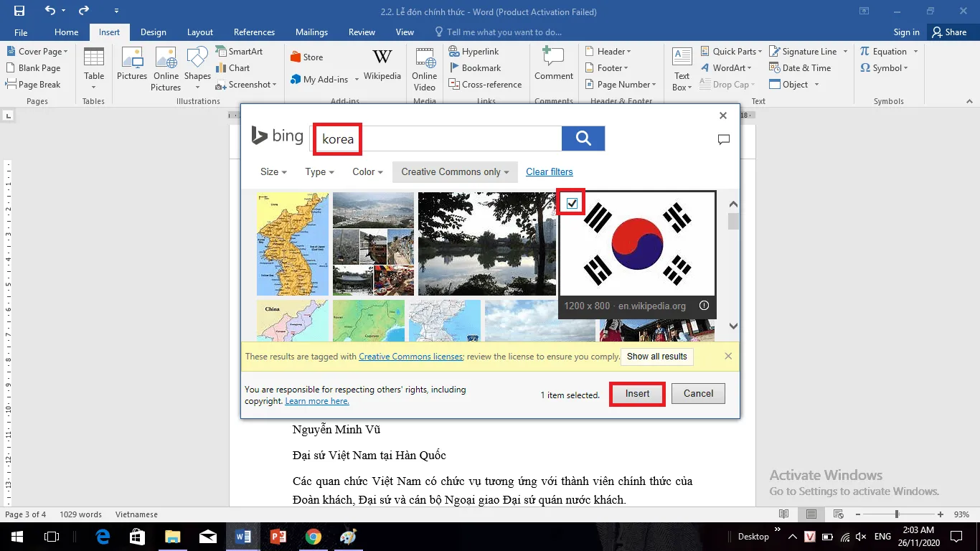Open Cross-reference dialog
980x551 pixels.
[486, 85]
